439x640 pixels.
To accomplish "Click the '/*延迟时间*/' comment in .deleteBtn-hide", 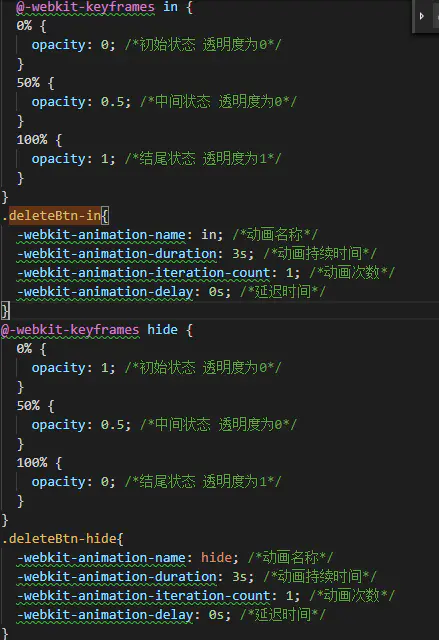I will point(282,615).
